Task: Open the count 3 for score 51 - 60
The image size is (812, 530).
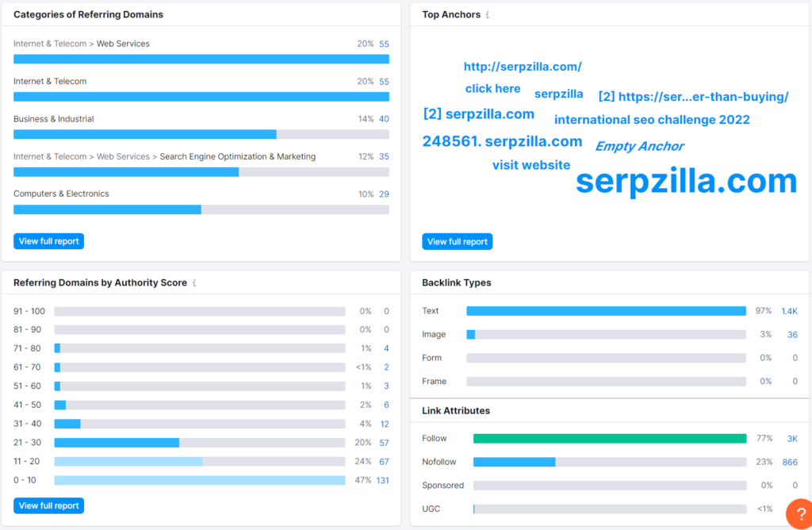Action: (386, 386)
